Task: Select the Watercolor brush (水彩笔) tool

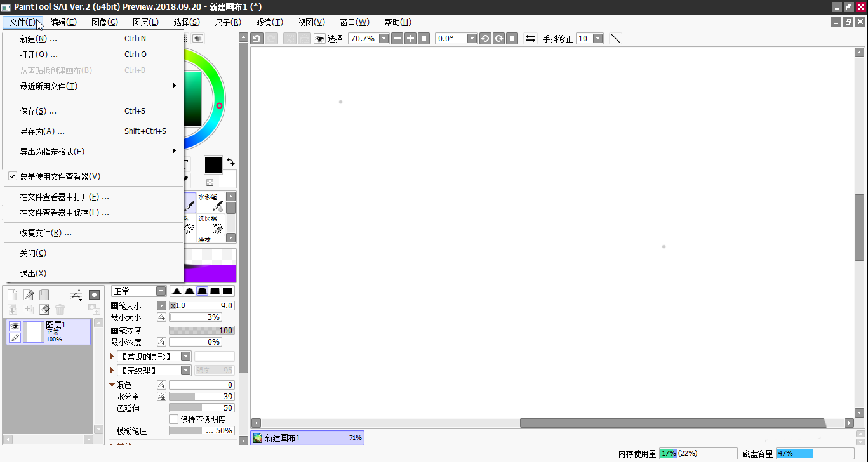Action: [211, 203]
